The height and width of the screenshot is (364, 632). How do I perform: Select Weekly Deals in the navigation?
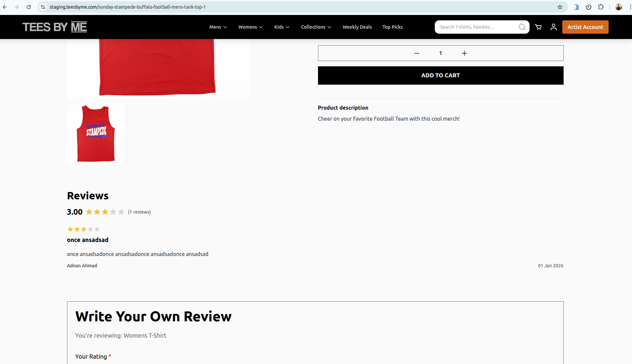pyautogui.click(x=357, y=27)
